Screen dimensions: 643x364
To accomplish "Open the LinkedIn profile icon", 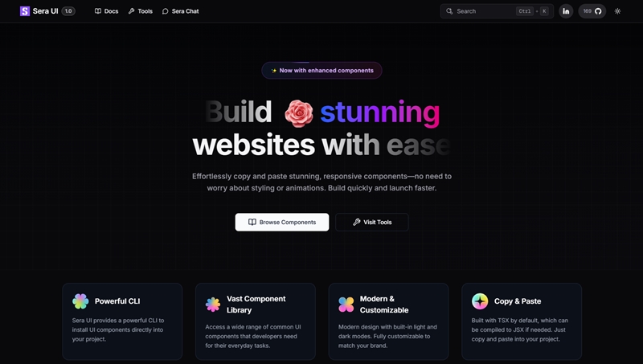I will click(x=566, y=11).
